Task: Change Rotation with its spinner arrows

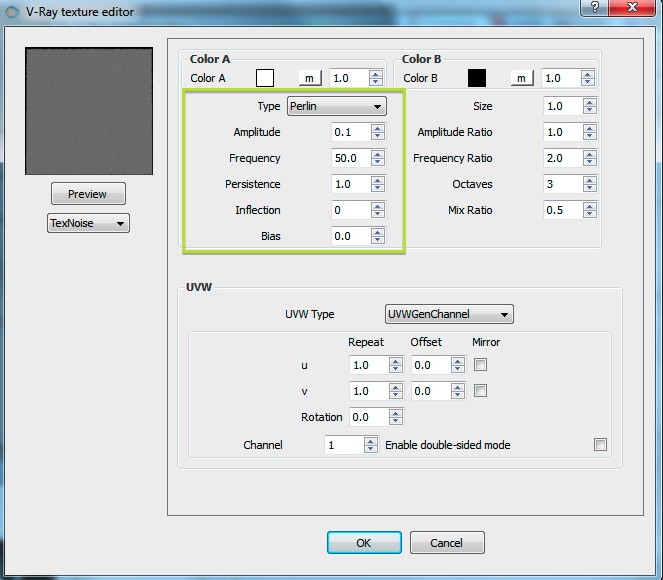Action: 396,417
